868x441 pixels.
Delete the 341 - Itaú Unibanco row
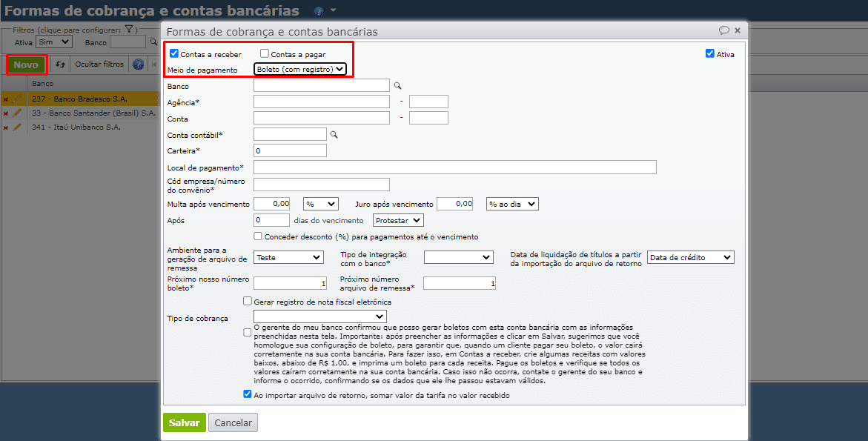coord(5,127)
